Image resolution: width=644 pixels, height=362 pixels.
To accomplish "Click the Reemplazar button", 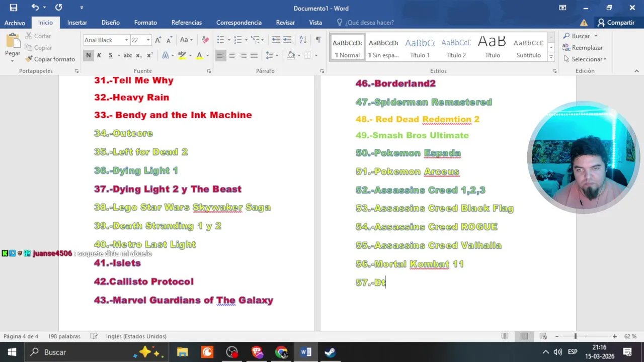I will pos(583,47).
